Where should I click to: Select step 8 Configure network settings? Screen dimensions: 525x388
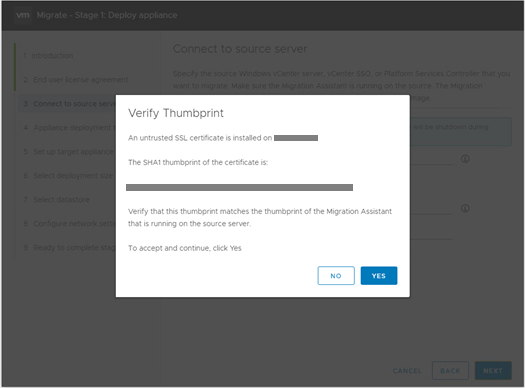click(69, 223)
